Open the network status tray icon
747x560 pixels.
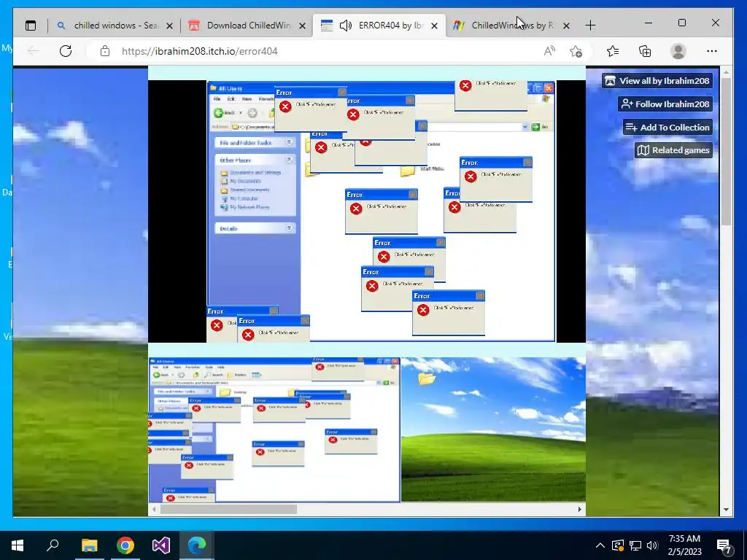(x=635, y=545)
